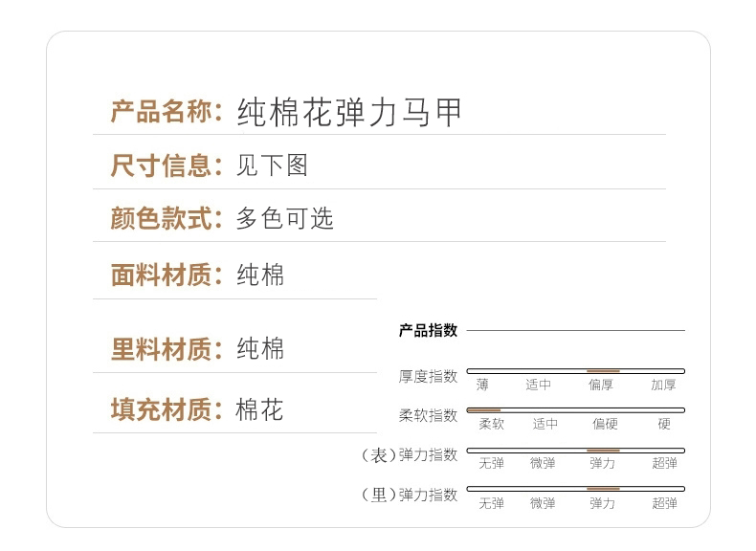756x551 pixels.
Task: Click the 见下图 size info text
Action: [x=272, y=165]
